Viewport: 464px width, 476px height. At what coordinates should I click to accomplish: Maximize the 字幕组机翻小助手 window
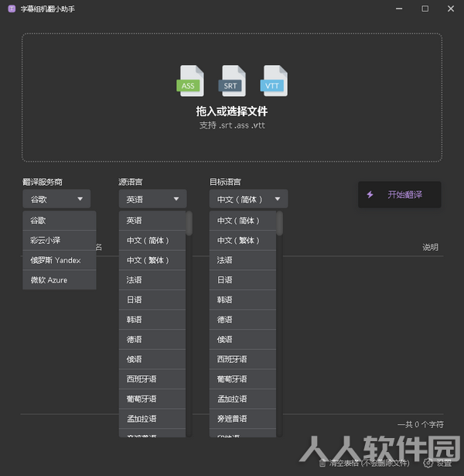425,9
